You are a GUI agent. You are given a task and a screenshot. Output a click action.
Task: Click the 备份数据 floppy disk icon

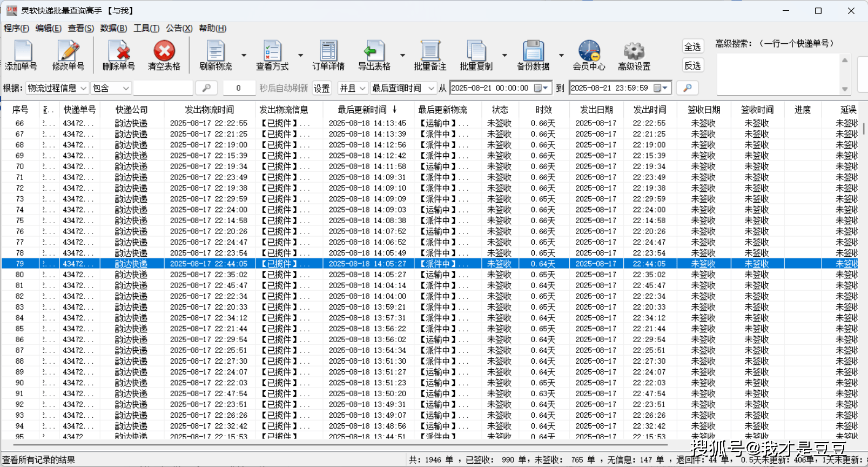click(533, 51)
